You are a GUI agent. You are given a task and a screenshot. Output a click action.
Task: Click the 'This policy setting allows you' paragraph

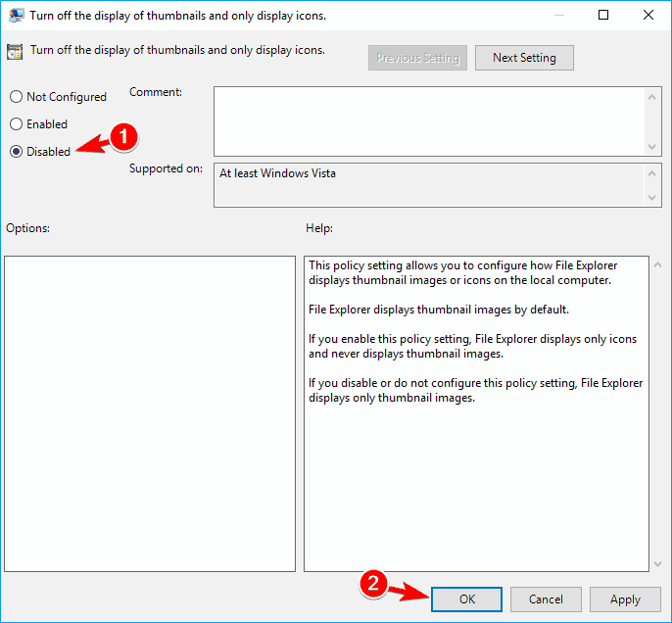[x=462, y=272]
